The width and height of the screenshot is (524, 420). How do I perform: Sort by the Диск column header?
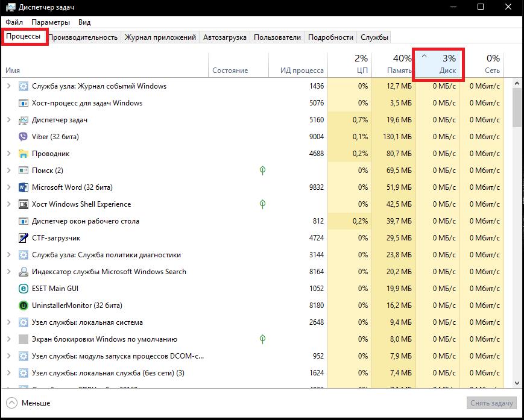(438, 65)
